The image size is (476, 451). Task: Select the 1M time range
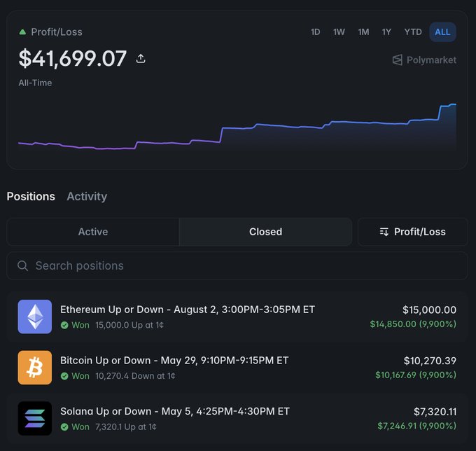(363, 32)
